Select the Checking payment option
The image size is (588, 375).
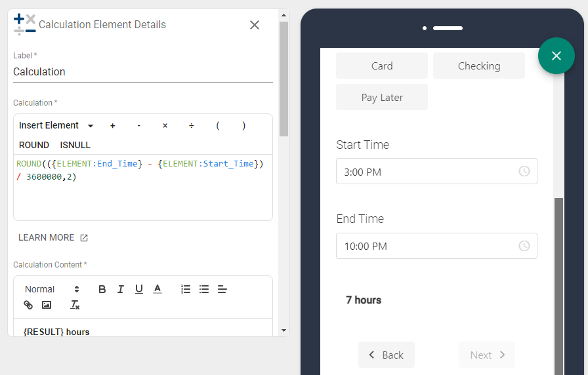coord(479,66)
